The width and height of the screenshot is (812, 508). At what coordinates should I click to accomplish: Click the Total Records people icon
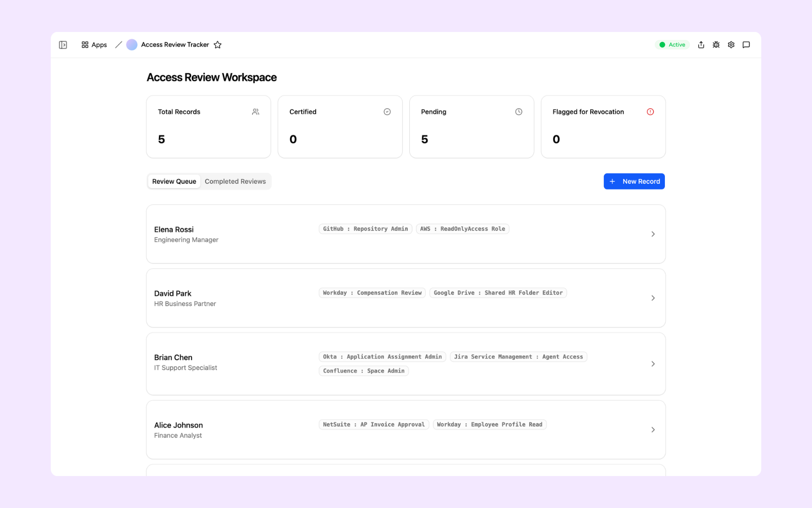(x=256, y=112)
